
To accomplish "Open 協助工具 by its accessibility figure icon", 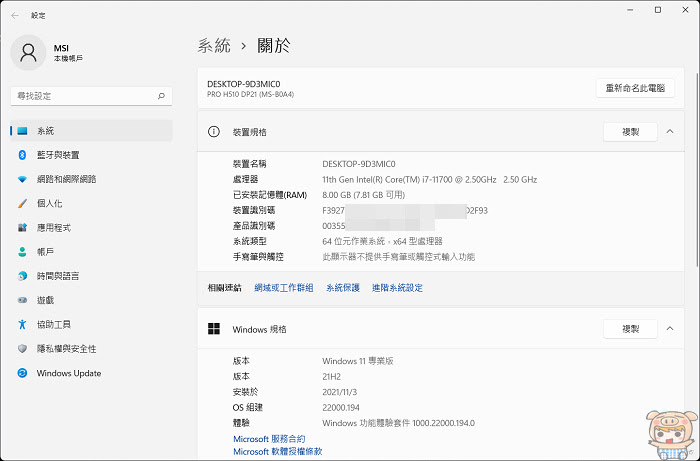I will click(22, 324).
